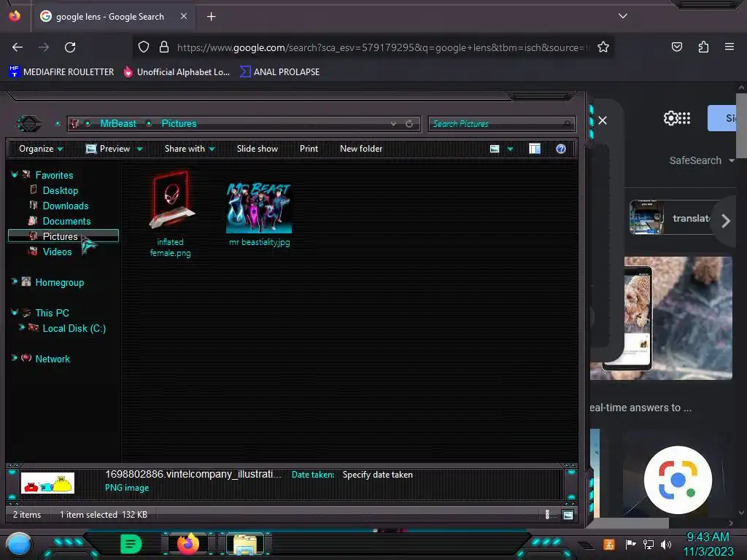This screenshot has width=747, height=560.
Task: Open the Action Center flag icon
Action: [630, 544]
